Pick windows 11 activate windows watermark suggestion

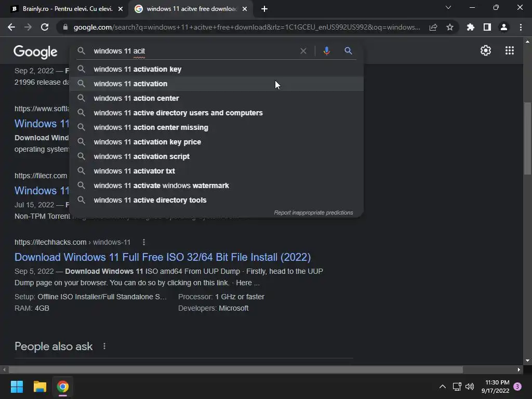pyautogui.click(x=217, y=186)
